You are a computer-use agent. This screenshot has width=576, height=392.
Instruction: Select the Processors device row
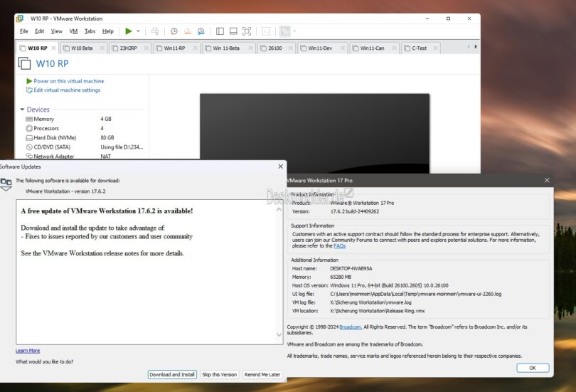click(x=85, y=128)
